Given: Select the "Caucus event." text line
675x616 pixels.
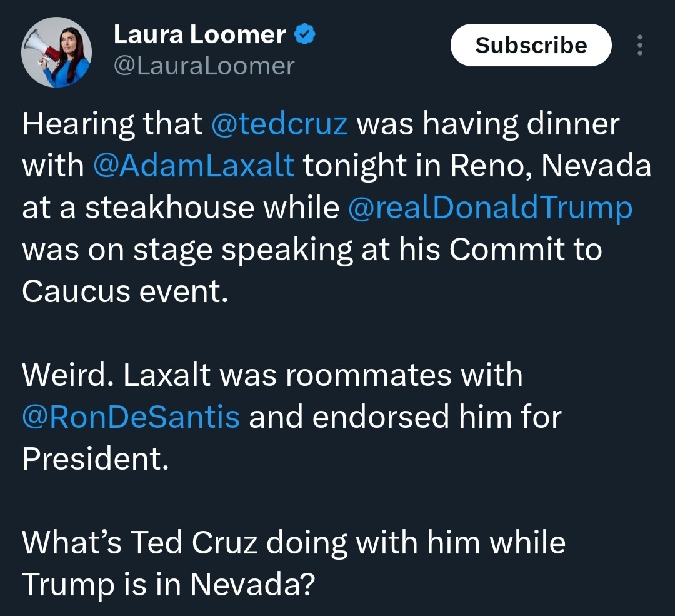Looking at the screenshot, I should tap(125, 291).
